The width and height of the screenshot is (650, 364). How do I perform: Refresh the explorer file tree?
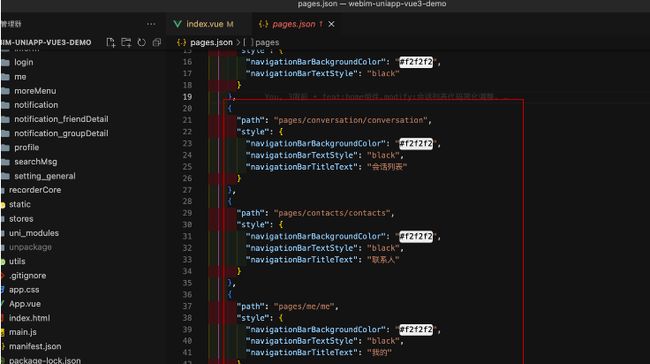tap(141, 42)
